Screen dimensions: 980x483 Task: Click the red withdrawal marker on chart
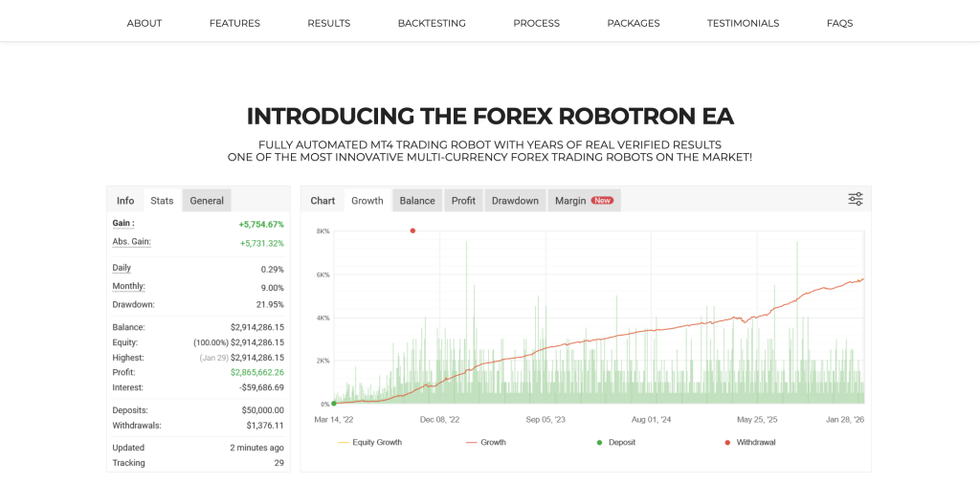coord(412,231)
